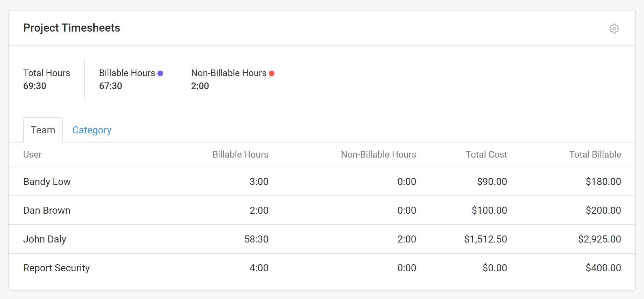Click the red Non-Billable Hours indicator dot
Image resolution: width=644 pixels, height=299 pixels.
[272, 73]
